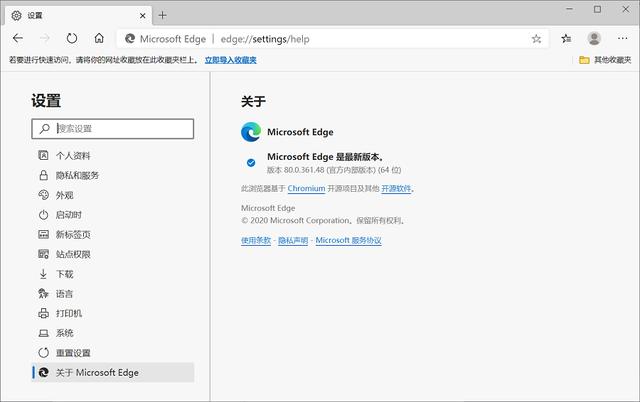Click the disabled forward arrow button
The width and height of the screenshot is (640, 402).
tap(44, 39)
